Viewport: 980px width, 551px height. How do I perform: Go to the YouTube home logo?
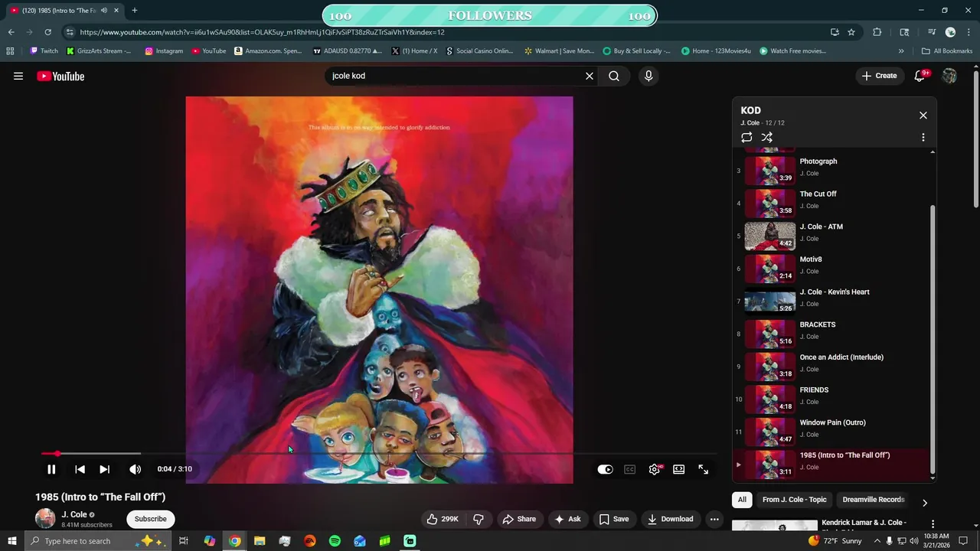tap(60, 76)
